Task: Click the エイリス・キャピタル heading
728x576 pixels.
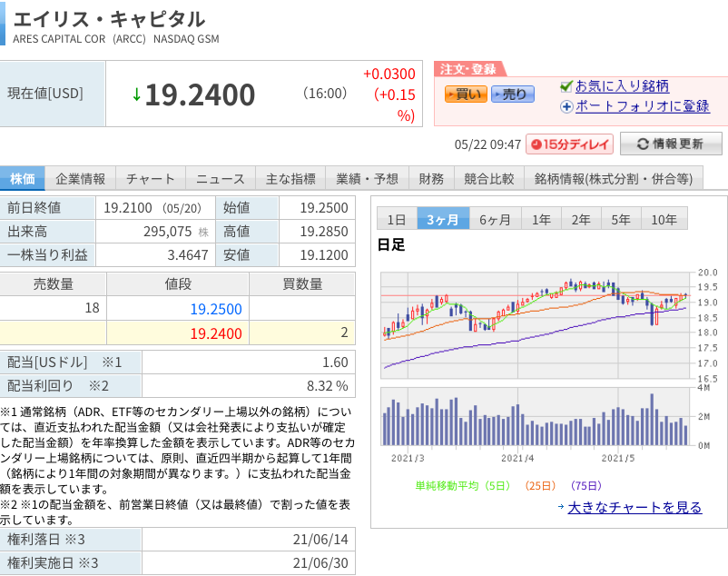Action: click(x=109, y=20)
